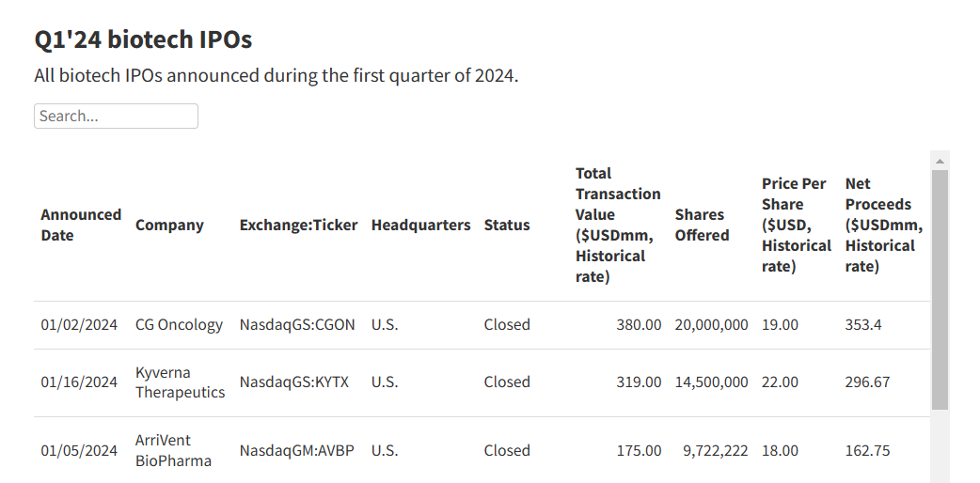Click the scrollbar up arrow
Image resolution: width=980 pixels, height=483 pixels.
point(940,161)
